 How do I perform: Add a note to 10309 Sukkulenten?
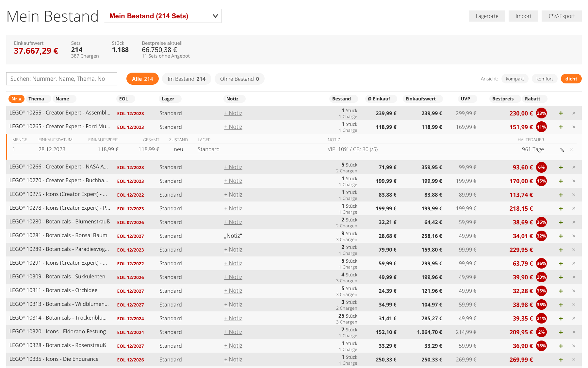pyautogui.click(x=233, y=277)
